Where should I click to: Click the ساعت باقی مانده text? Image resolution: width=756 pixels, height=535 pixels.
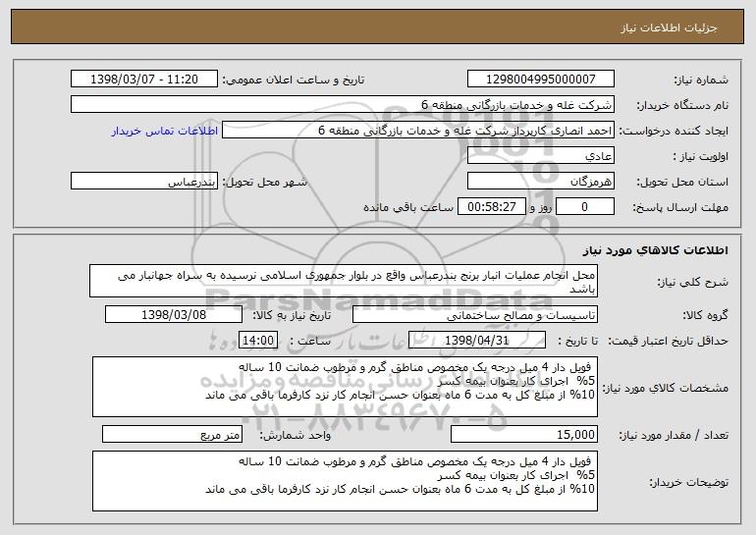408,207
